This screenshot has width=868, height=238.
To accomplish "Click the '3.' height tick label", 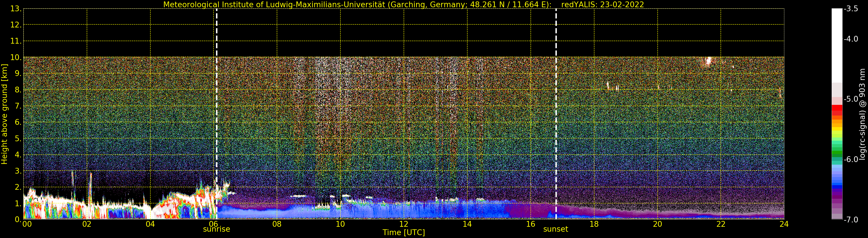I will [x=18, y=170].
